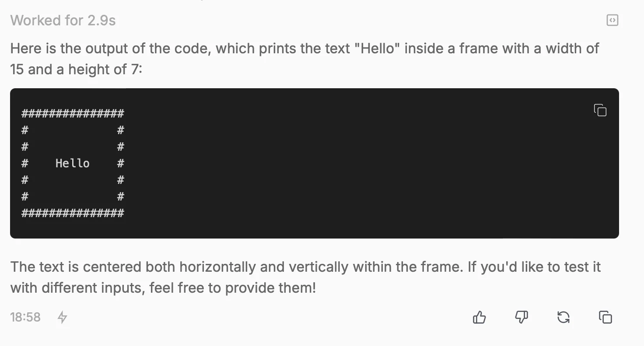This screenshot has width=644, height=346.
Task: Regenerate the response with the refresh icon
Action: 563,317
